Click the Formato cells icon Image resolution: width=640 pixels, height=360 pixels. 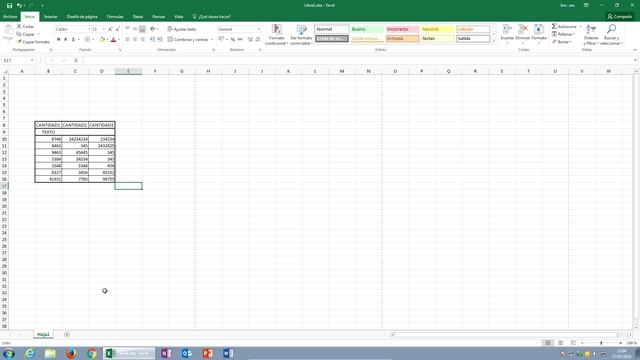coord(539,30)
